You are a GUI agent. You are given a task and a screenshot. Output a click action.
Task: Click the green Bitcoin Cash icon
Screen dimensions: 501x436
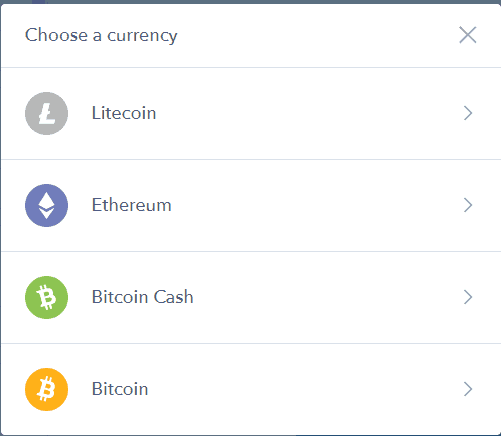click(46, 297)
